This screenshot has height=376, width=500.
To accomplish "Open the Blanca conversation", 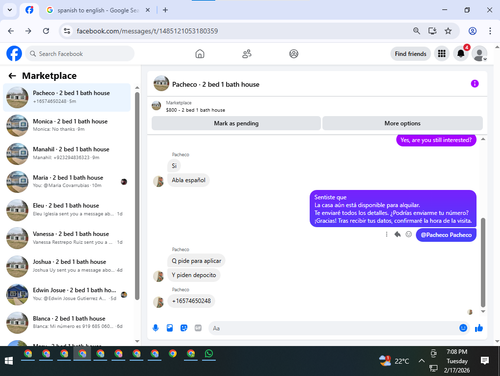I will [67, 322].
